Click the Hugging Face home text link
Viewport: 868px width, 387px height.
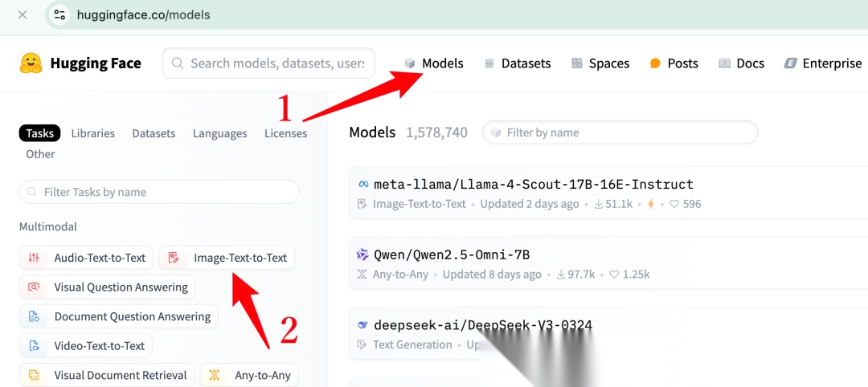96,63
